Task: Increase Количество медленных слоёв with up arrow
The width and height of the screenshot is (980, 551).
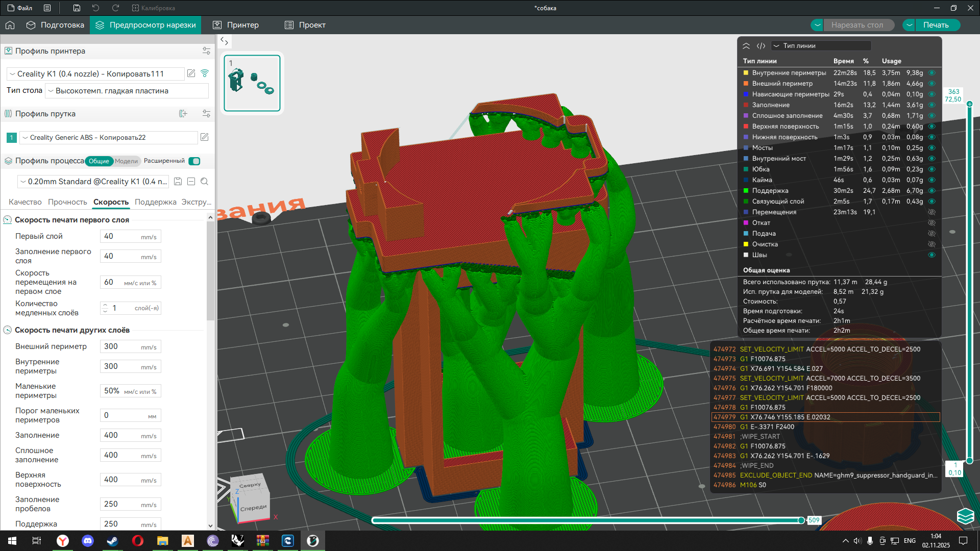Action: [105, 305]
